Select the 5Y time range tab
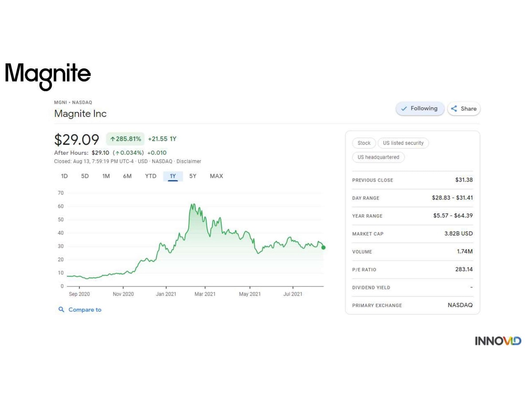Image resolution: width=532 pixels, height=411 pixels. tap(193, 176)
